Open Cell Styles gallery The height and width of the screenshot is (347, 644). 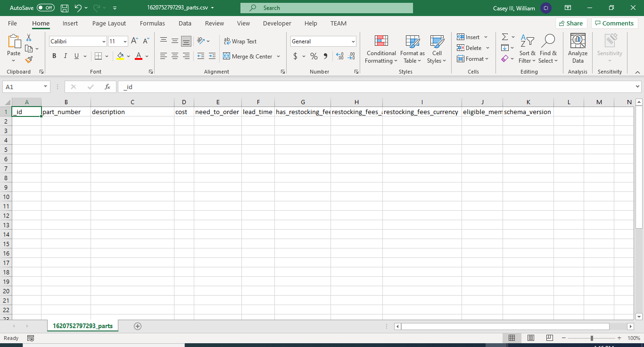[437, 49]
